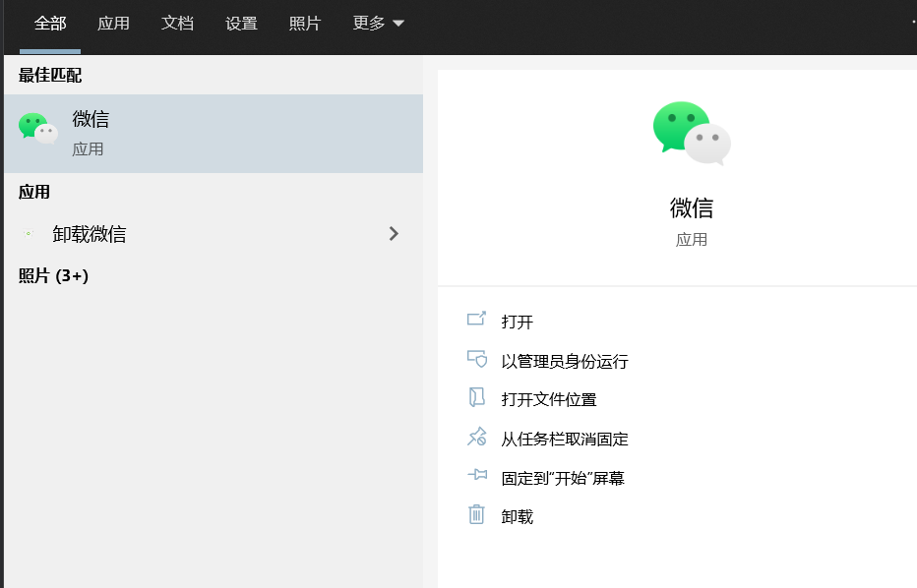917x588 pixels.
Task: Select 固定到"开始"屏幕
Action: point(563,478)
